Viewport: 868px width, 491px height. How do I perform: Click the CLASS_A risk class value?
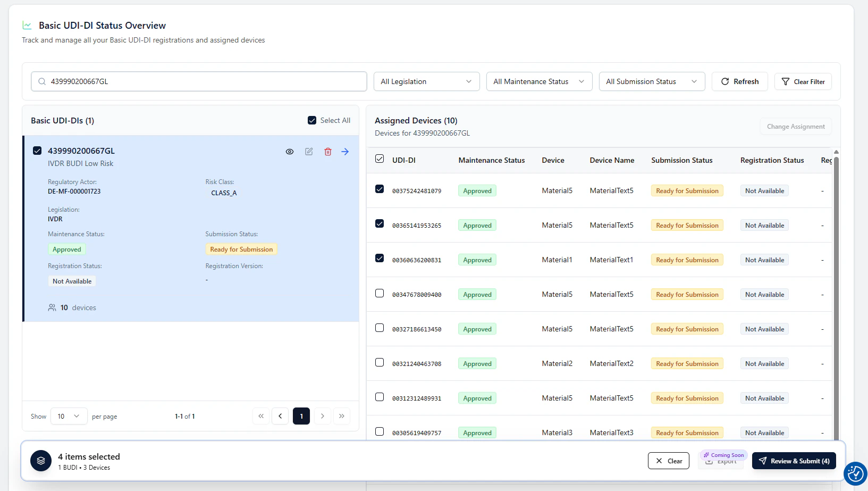point(224,193)
